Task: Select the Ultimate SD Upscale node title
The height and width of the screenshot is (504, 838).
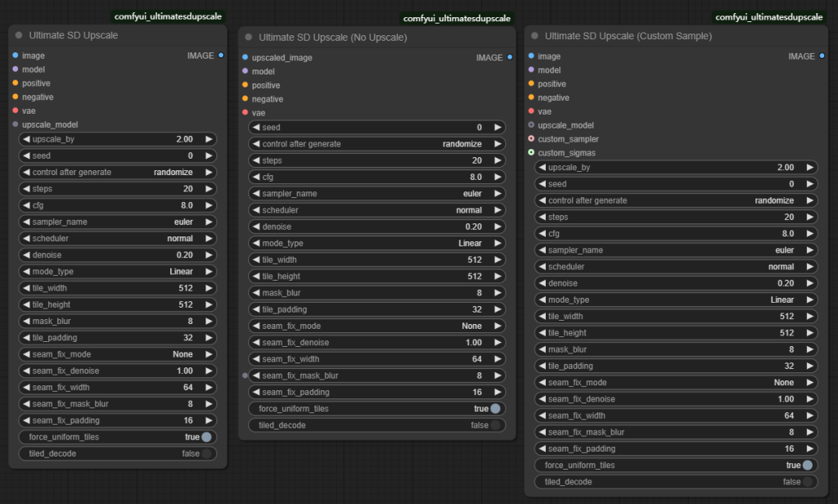Action: point(73,35)
